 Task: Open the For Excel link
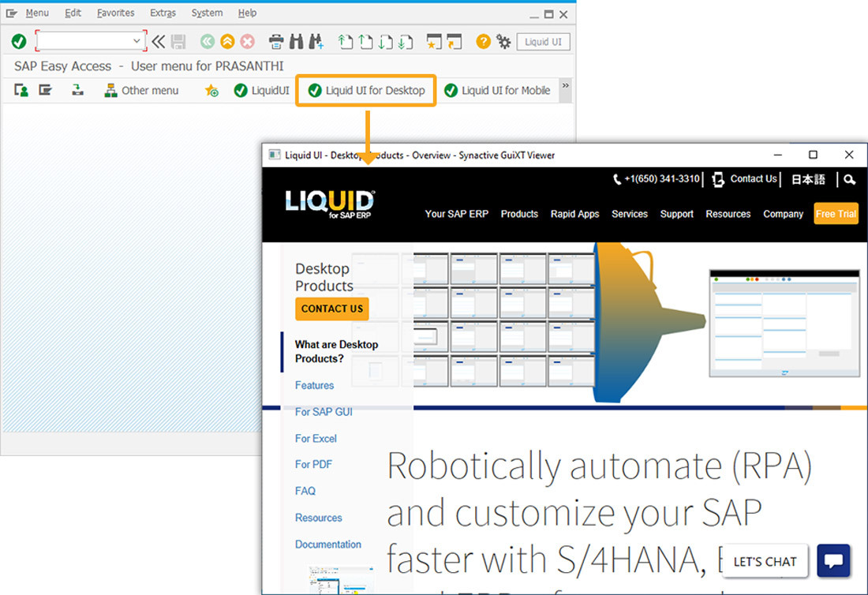click(316, 439)
